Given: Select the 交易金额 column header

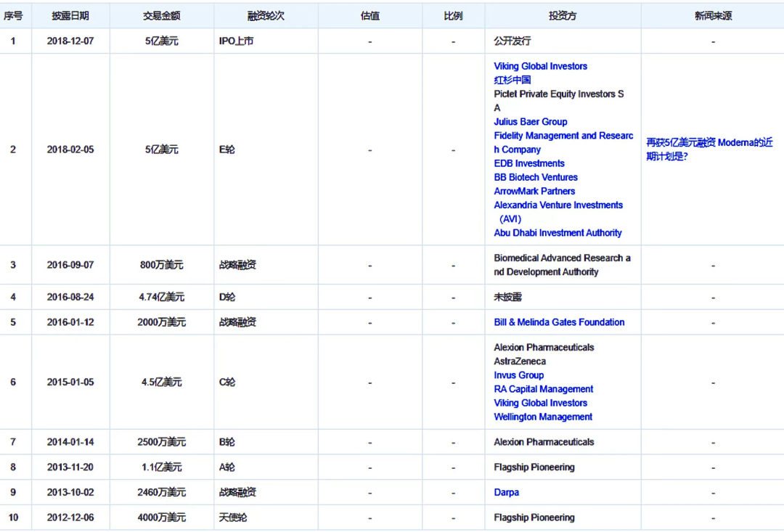Looking at the screenshot, I should coord(161,16).
